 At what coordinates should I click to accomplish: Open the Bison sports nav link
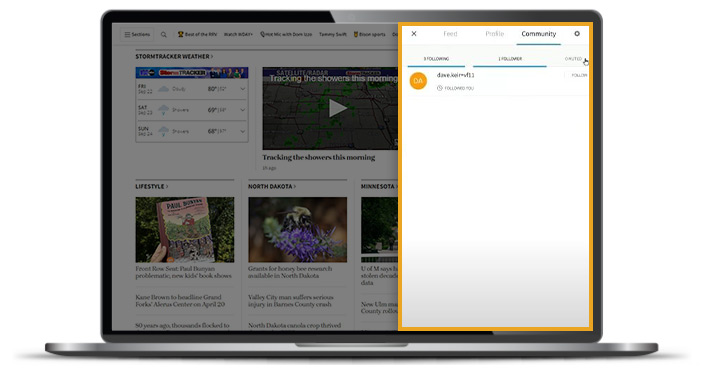click(x=372, y=34)
